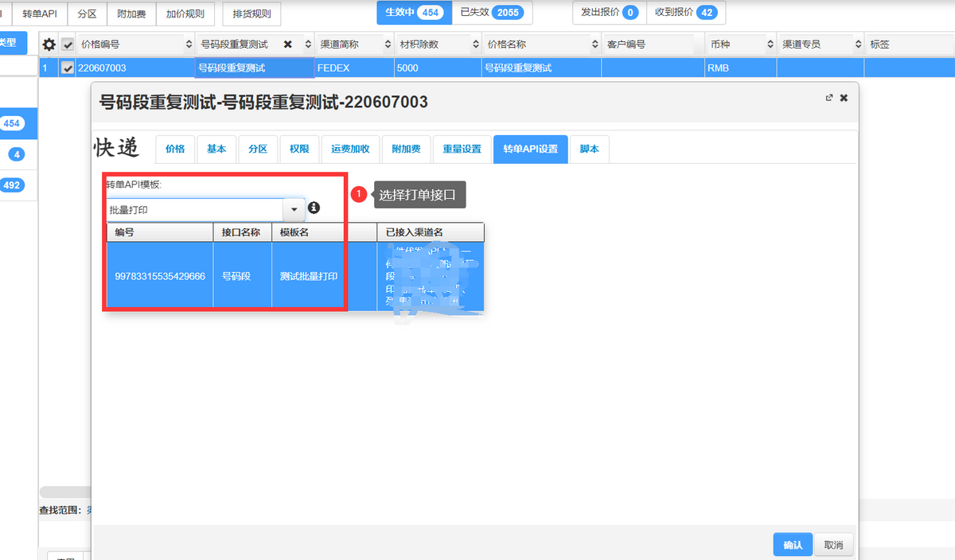Click the grid settings gear icon

(x=49, y=45)
